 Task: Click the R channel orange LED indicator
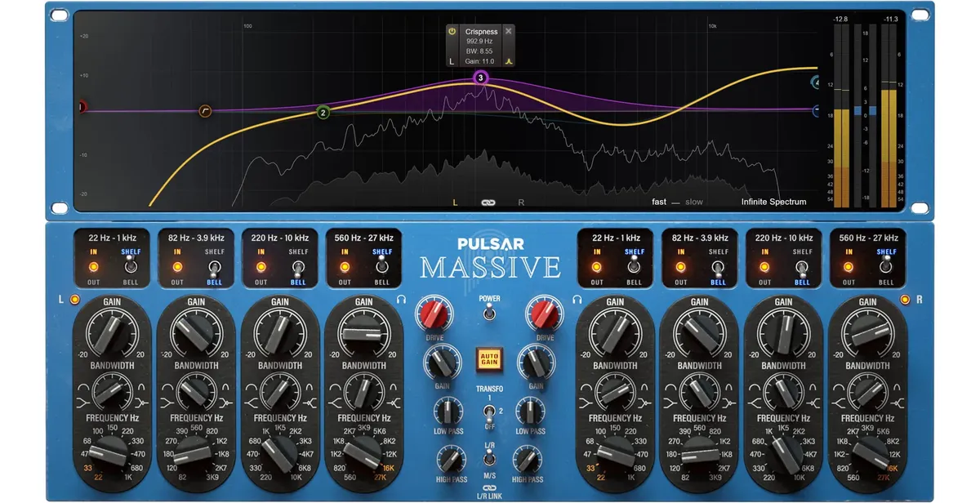click(904, 299)
